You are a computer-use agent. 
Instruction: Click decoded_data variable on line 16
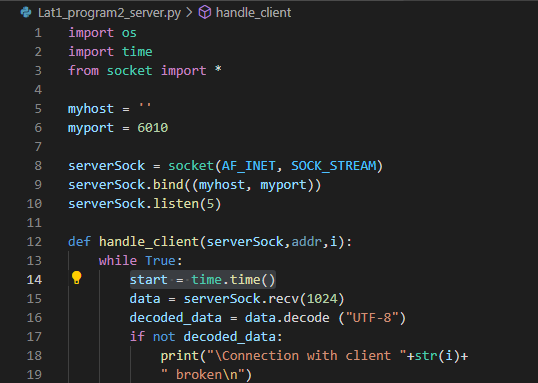click(176, 318)
